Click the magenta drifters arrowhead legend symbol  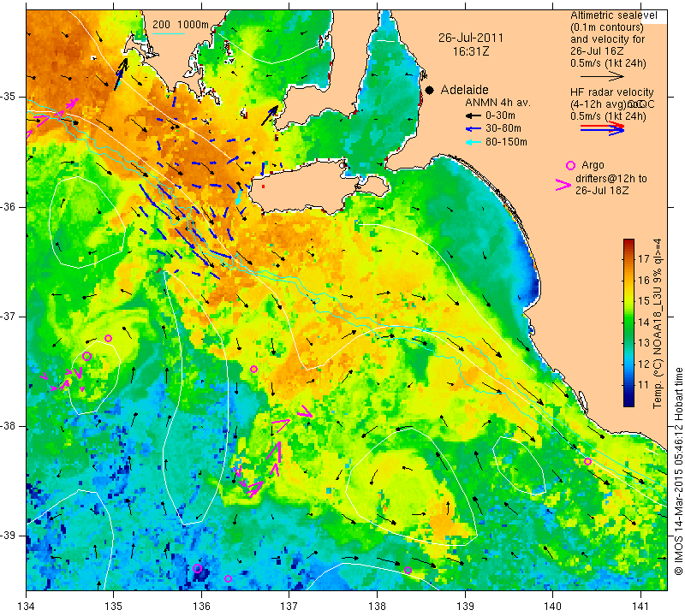coord(563,185)
